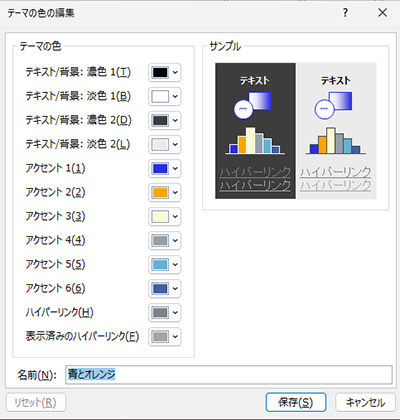Click the ハイパーリンク(H) label
The width and height of the screenshot is (400, 420).
59,312
